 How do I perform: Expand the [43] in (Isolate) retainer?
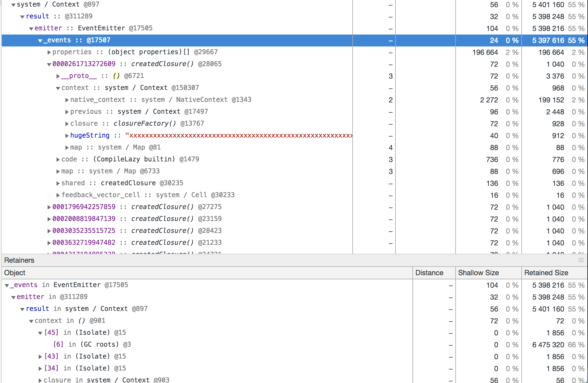[40, 356]
